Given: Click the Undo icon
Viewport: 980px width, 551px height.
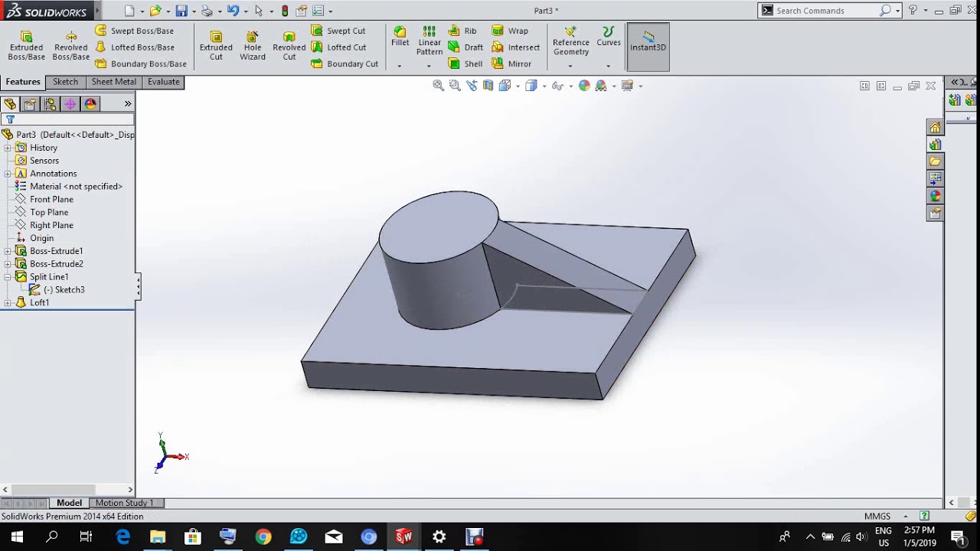Looking at the screenshot, I should click(233, 11).
